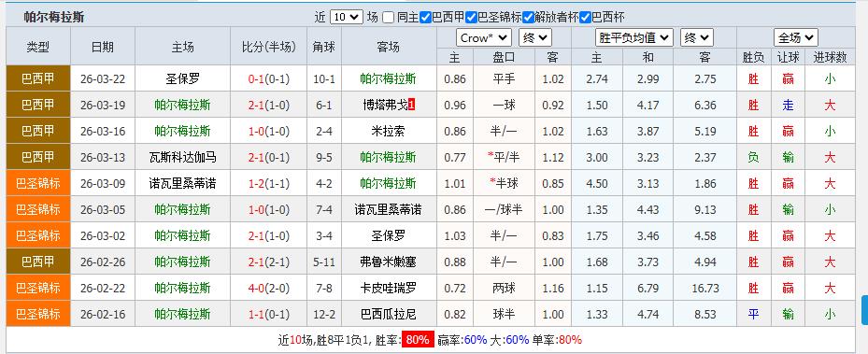Click 帕尔梅拉斯 home team on 26-02-22 row
The width and height of the screenshot is (868, 354).
[183, 289]
